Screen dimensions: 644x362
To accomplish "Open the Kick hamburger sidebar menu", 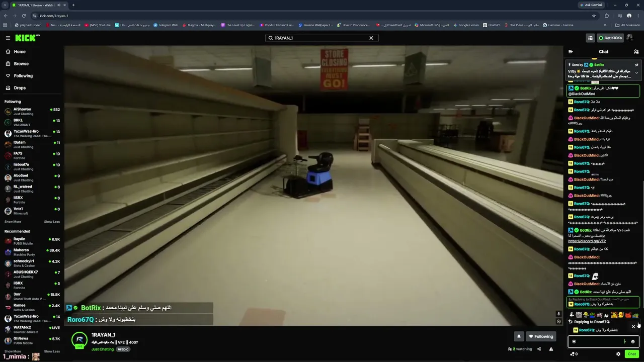I will [8, 38].
